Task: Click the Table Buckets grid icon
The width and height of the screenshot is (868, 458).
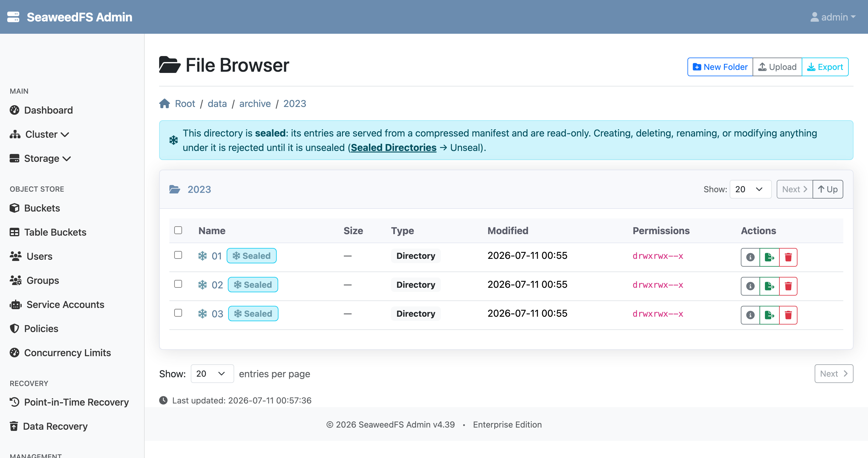Action: [x=14, y=232]
